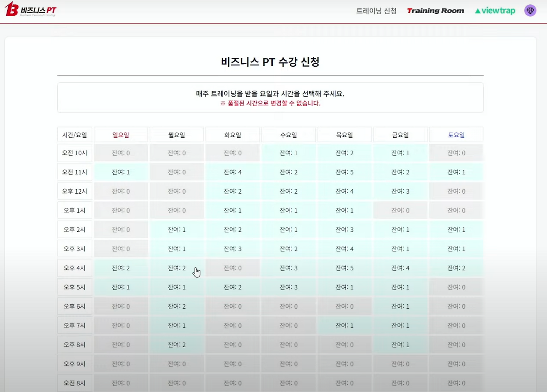Click the 비즈니스 PT logo
This screenshot has height=392, width=547.
(30, 10)
